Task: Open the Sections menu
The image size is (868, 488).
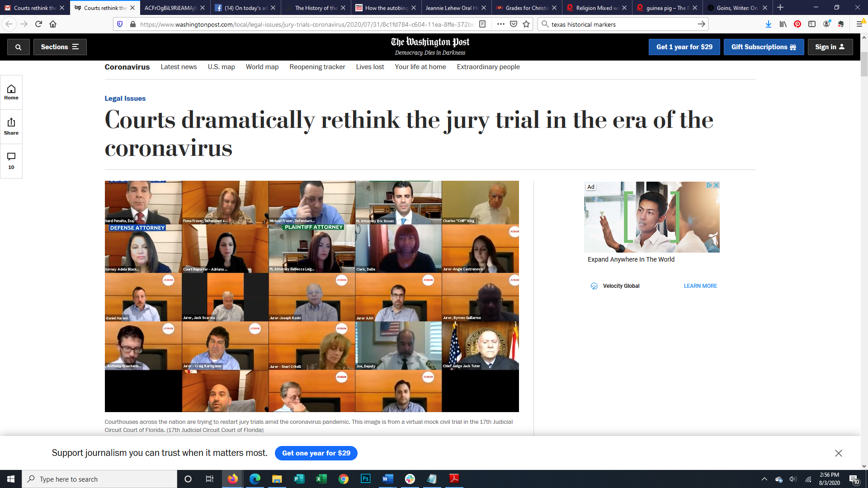Action: click(60, 47)
